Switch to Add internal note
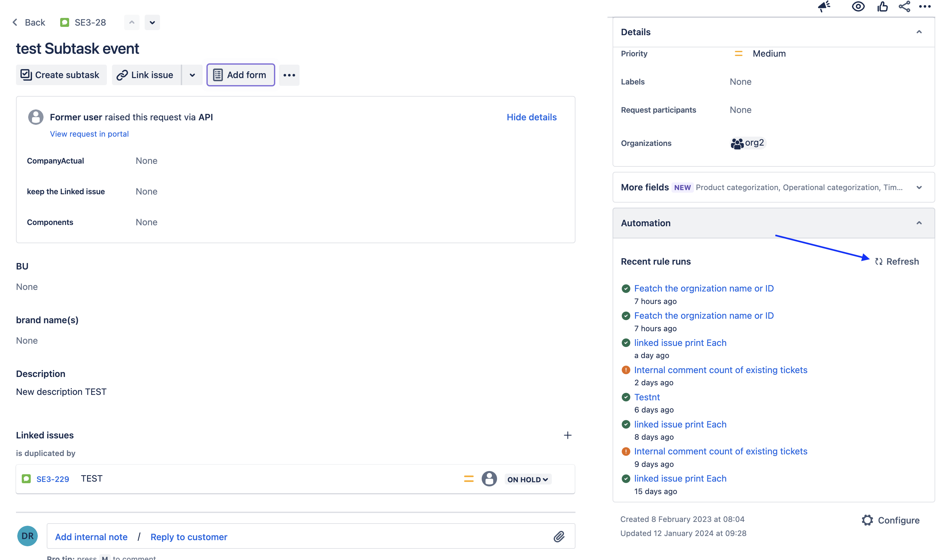Viewport: 948px width, 560px height. click(x=91, y=537)
